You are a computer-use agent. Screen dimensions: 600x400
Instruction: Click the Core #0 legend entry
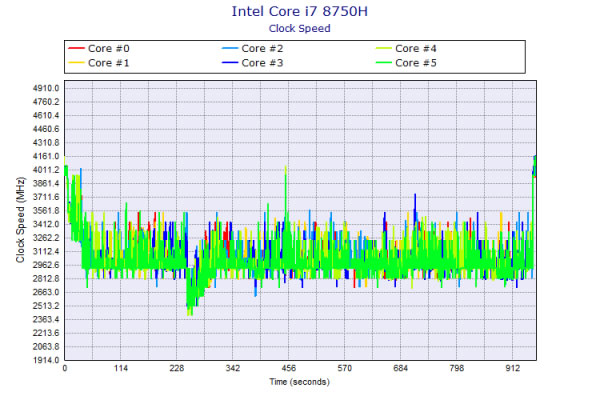(x=99, y=49)
